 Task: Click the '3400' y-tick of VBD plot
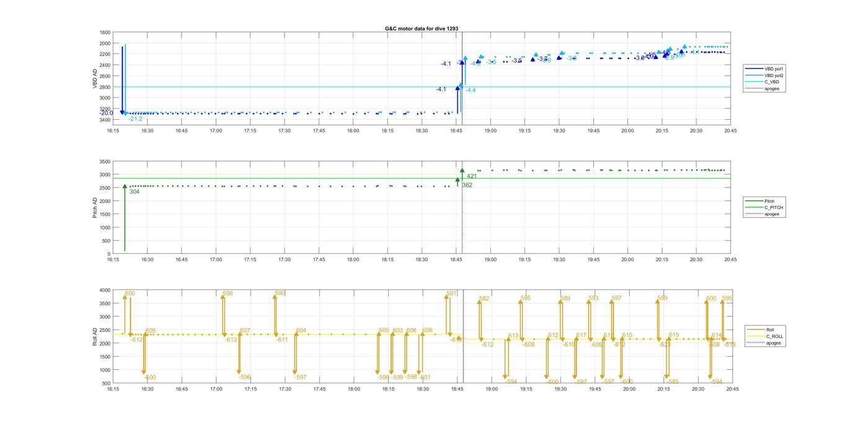tap(105, 120)
